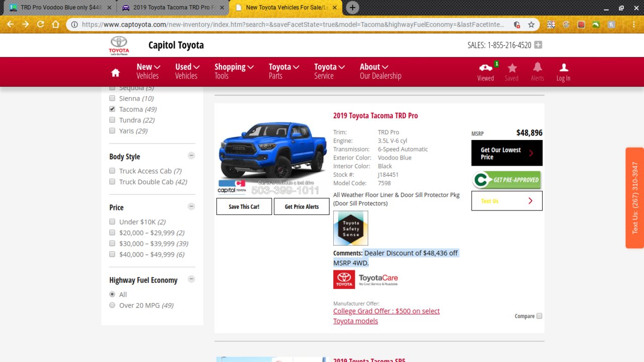This screenshot has height=362, width=644.
Task: Select the All fuel economy radio
Action: pyautogui.click(x=112, y=294)
